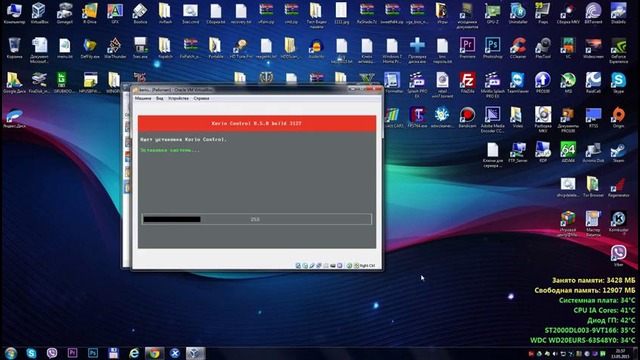This screenshot has height=360, width=640.
Task: Open the RTSS desktop shortcut
Action: point(593,117)
